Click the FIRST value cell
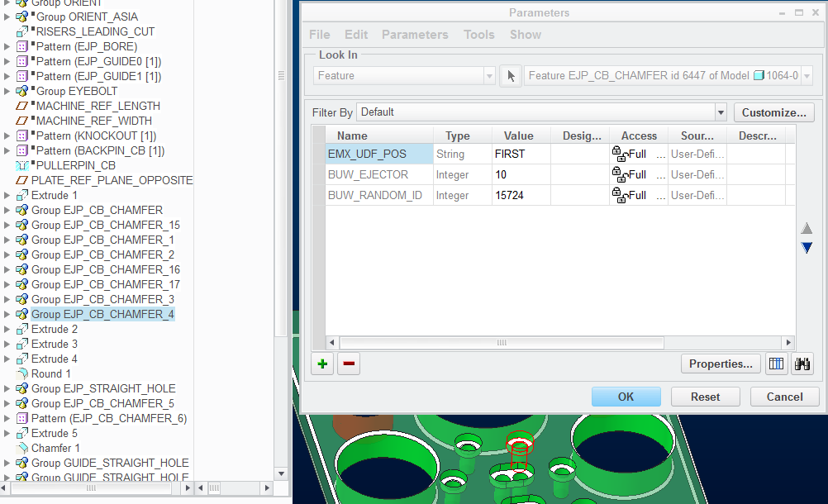This screenshot has height=504, width=828. [x=521, y=154]
